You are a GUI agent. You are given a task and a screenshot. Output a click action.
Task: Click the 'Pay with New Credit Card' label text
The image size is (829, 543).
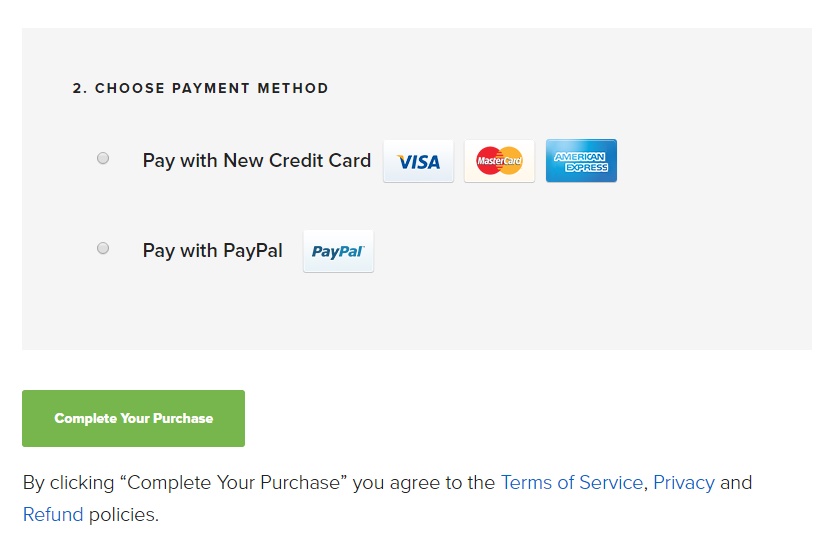coord(257,161)
